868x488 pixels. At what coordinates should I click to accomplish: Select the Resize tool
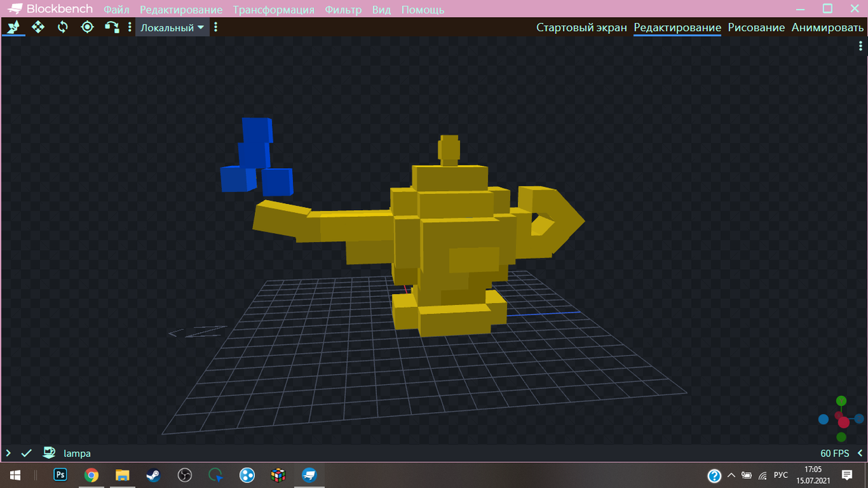point(38,27)
